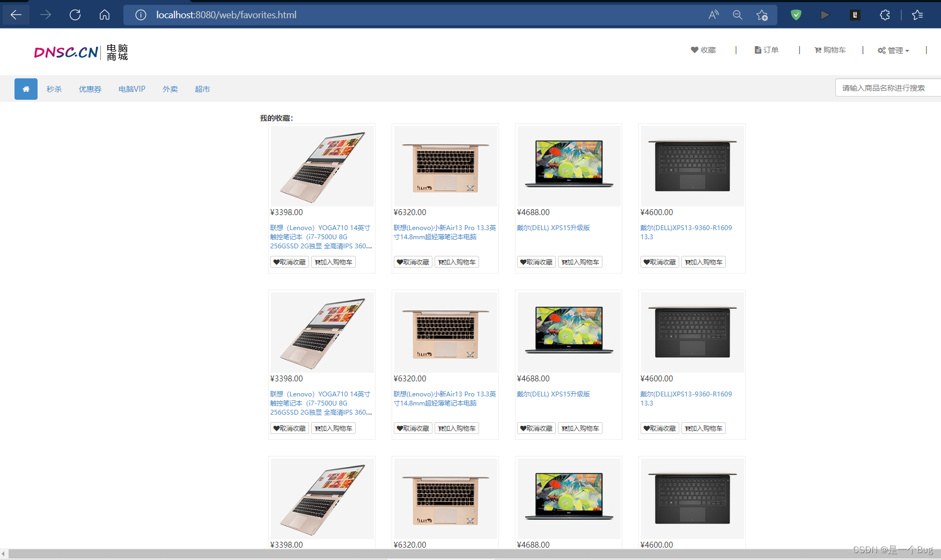
Task: Open the black L extension icon
Action: tap(855, 15)
